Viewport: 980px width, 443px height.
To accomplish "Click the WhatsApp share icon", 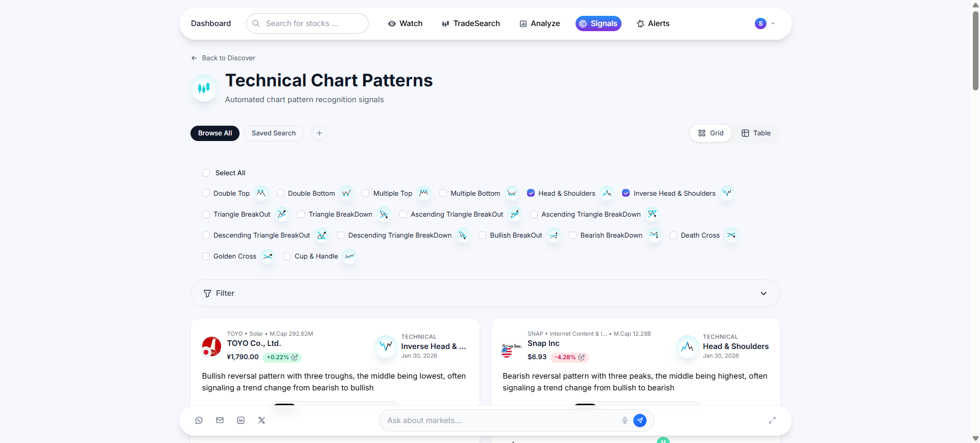I will coord(199,420).
